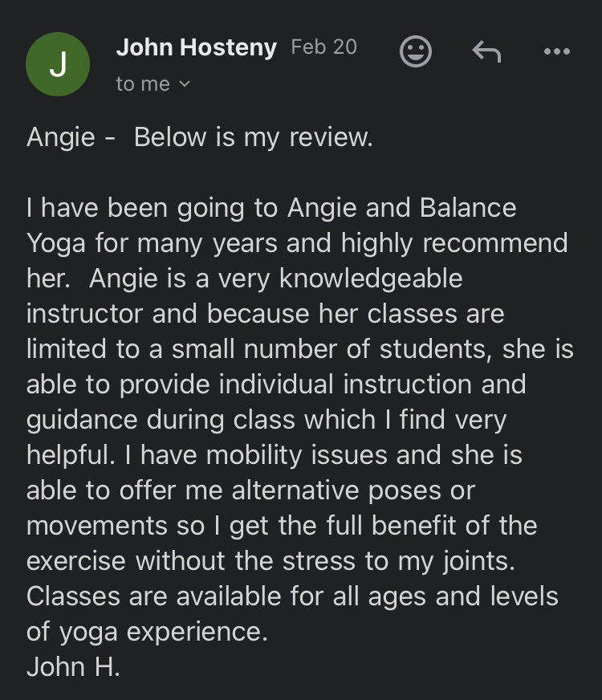Open the three-dot more options menu
602x700 pixels.
pyautogui.click(x=556, y=52)
